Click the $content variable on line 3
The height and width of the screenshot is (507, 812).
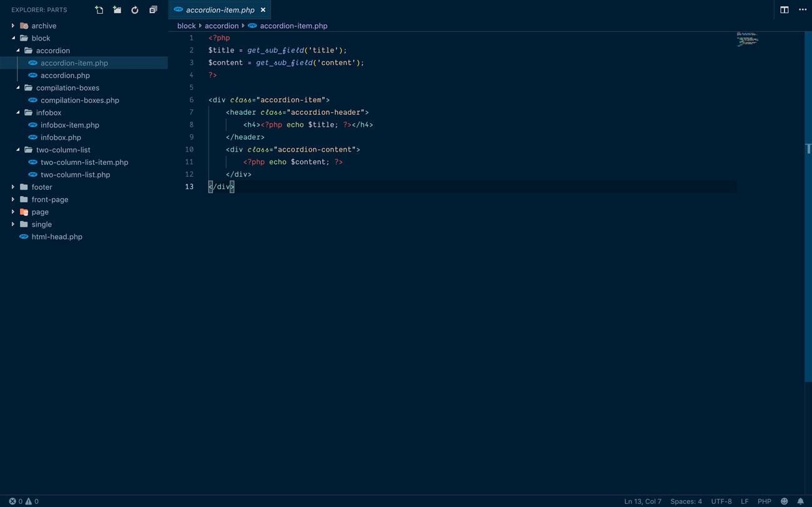[x=225, y=62]
